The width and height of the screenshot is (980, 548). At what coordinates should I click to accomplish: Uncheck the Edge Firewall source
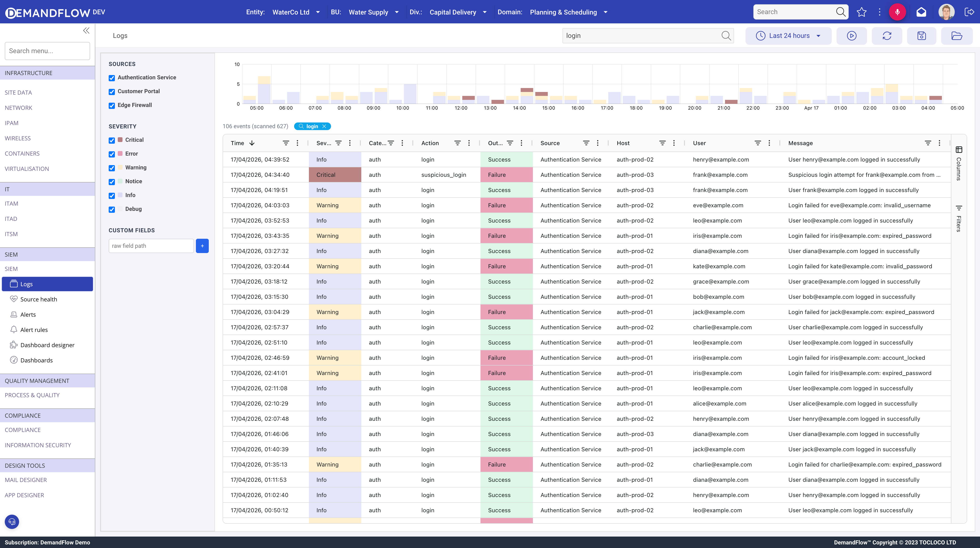[x=112, y=105]
